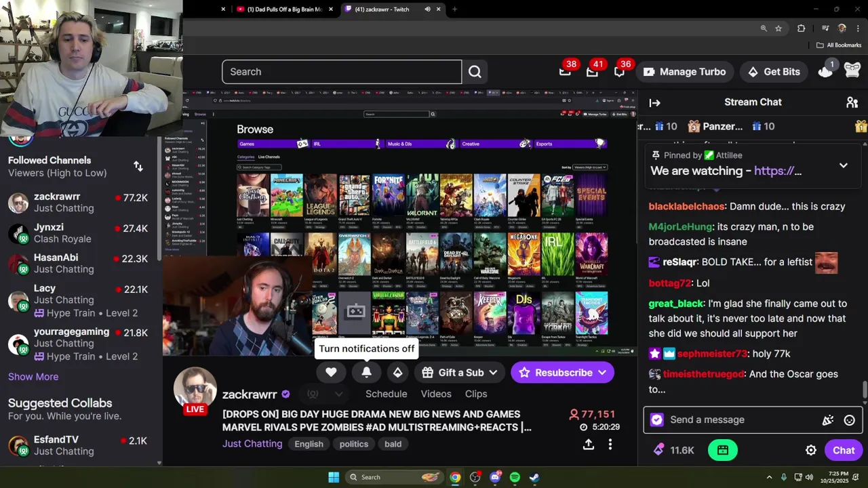Open Steam from the taskbar
The height and width of the screenshot is (488, 868).
(x=534, y=477)
